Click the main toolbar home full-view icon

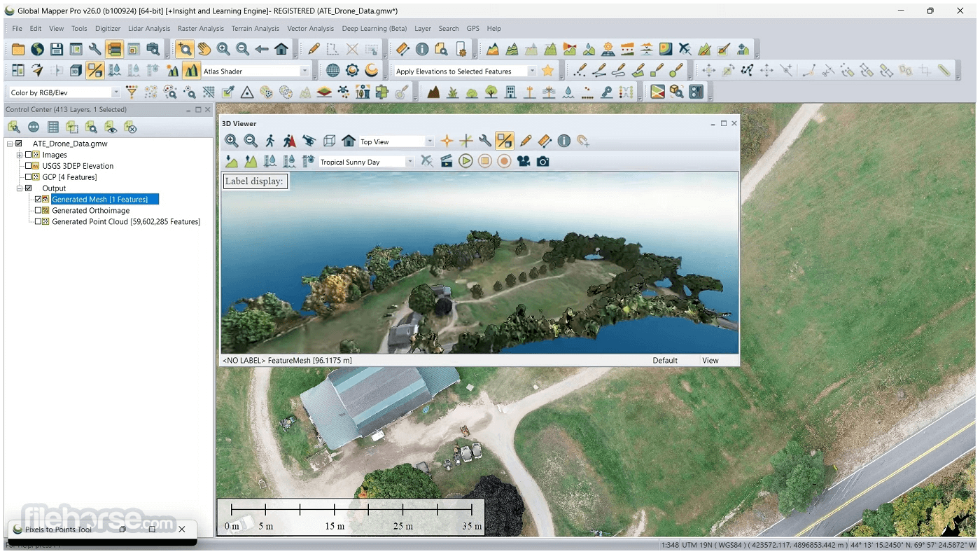pos(281,49)
